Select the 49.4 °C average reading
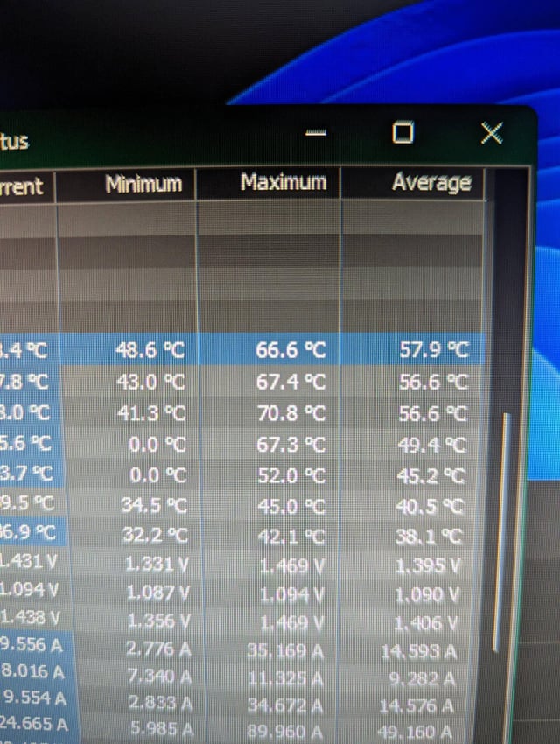 pyautogui.click(x=432, y=445)
